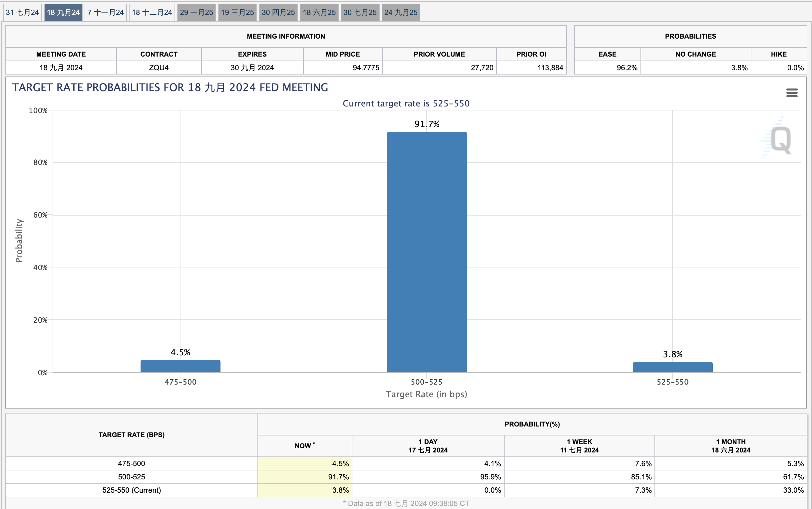
Task: Open the 7 十一月24 meeting tab
Action: 106,12
